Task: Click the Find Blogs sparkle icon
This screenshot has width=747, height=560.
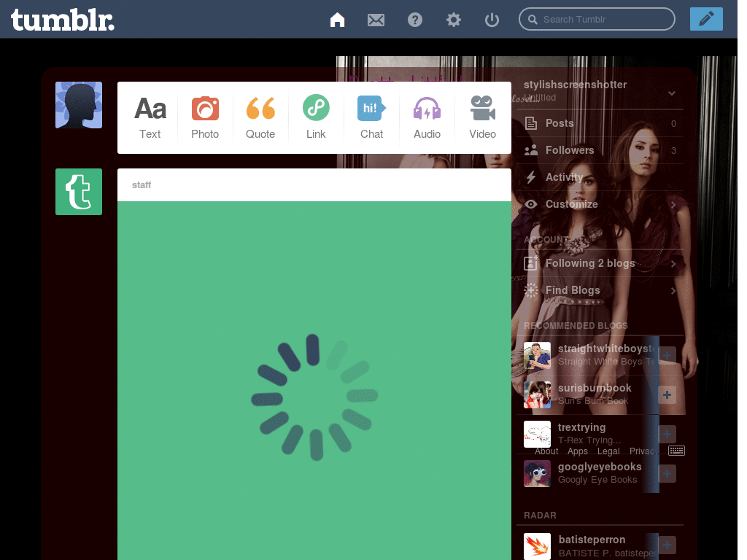Action: pyautogui.click(x=531, y=290)
